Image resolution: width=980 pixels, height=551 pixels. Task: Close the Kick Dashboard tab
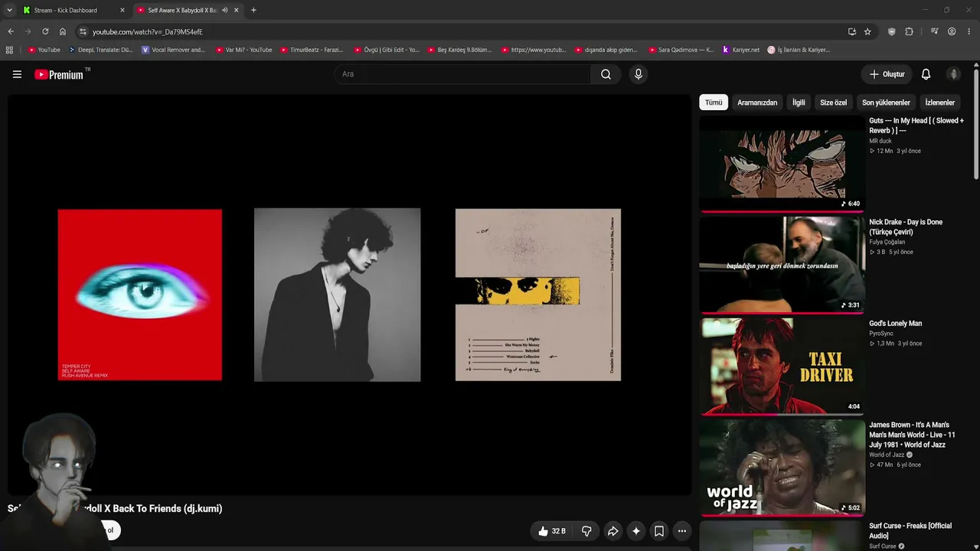pos(122,10)
